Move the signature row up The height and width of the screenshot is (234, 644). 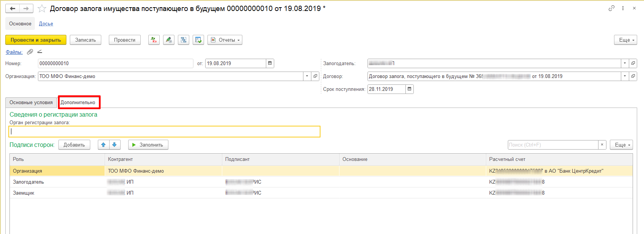(x=104, y=145)
